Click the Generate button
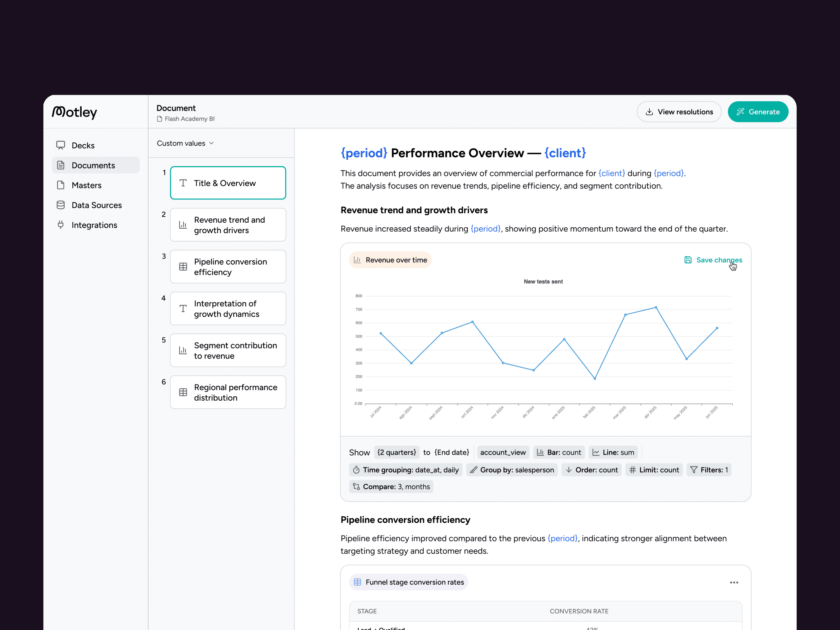The image size is (840, 630). point(758,112)
